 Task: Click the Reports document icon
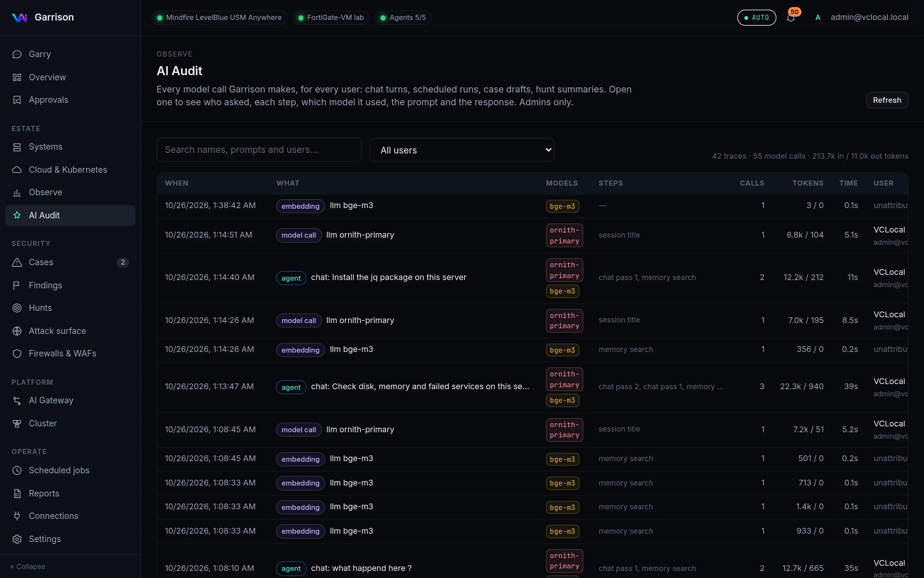(17, 493)
